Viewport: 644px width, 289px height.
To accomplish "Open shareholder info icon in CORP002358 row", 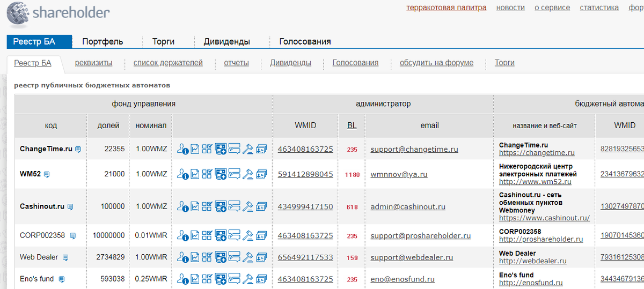I will (182, 235).
